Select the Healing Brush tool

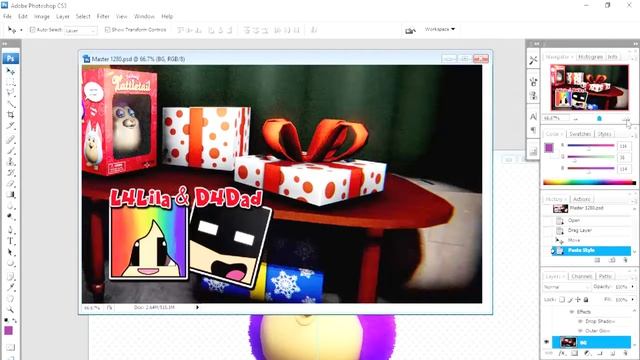click(x=10, y=140)
